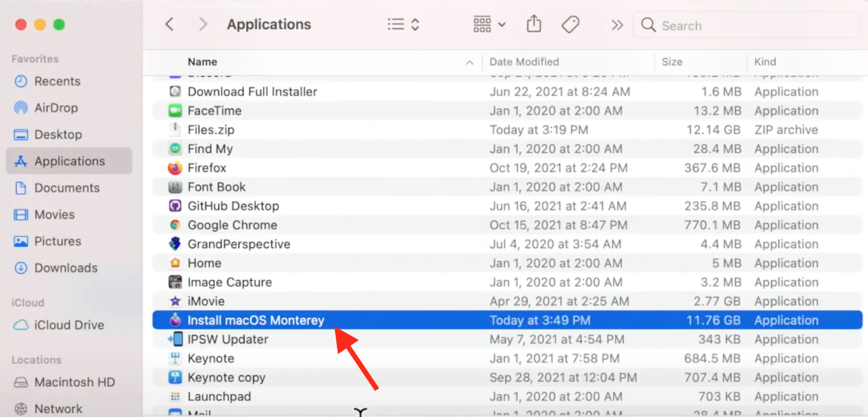868x417 pixels.
Task: Sort by the Date Modified column
Action: [524, 62]
